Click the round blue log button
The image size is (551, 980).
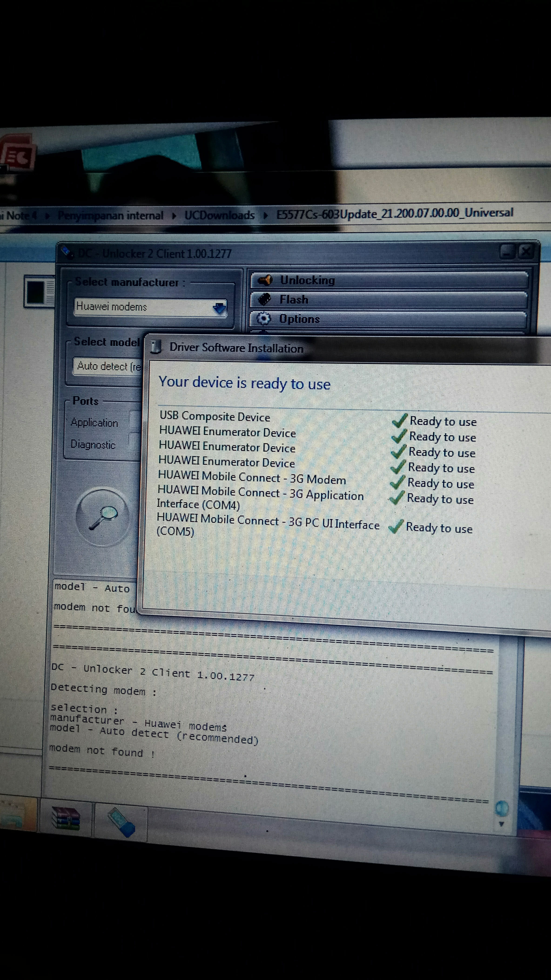pyautogui.click(x=502, y=808)
